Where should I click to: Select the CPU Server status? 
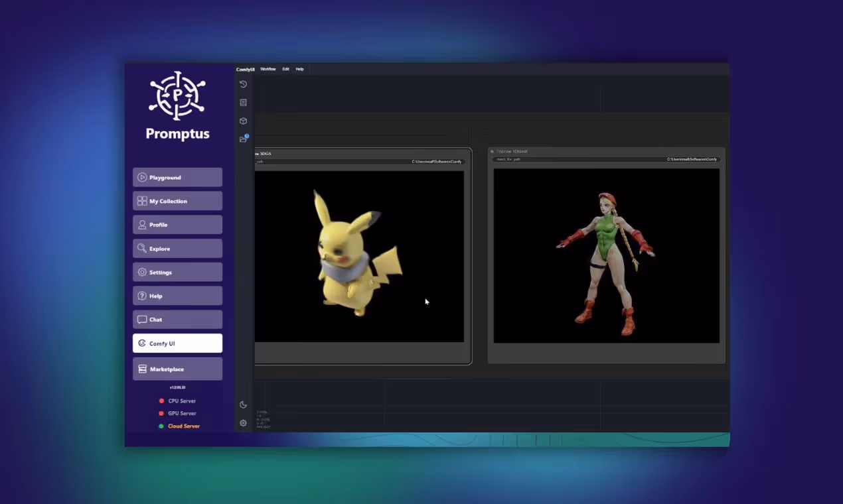tap(177, 401)
